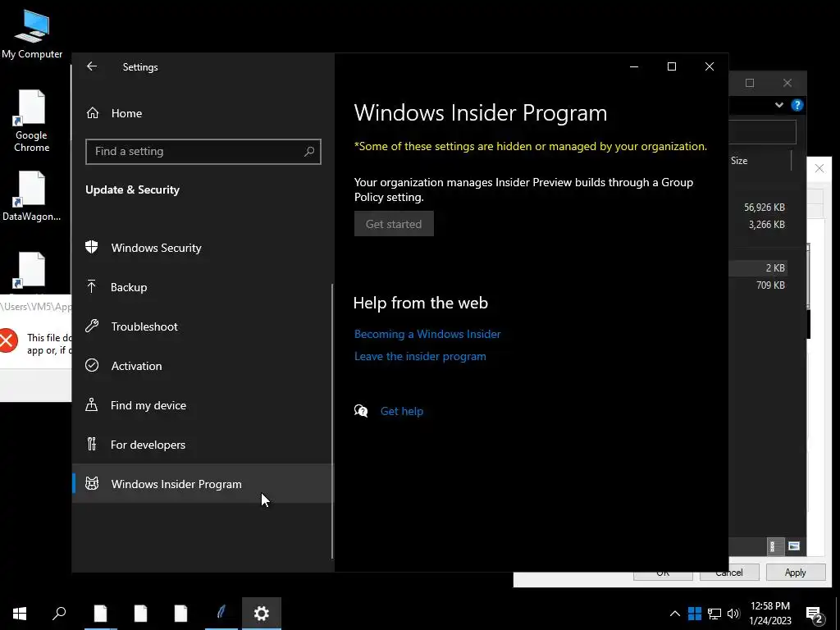Open volume speaker tray icon
840x630 pixels.
[x=733, y=614]
